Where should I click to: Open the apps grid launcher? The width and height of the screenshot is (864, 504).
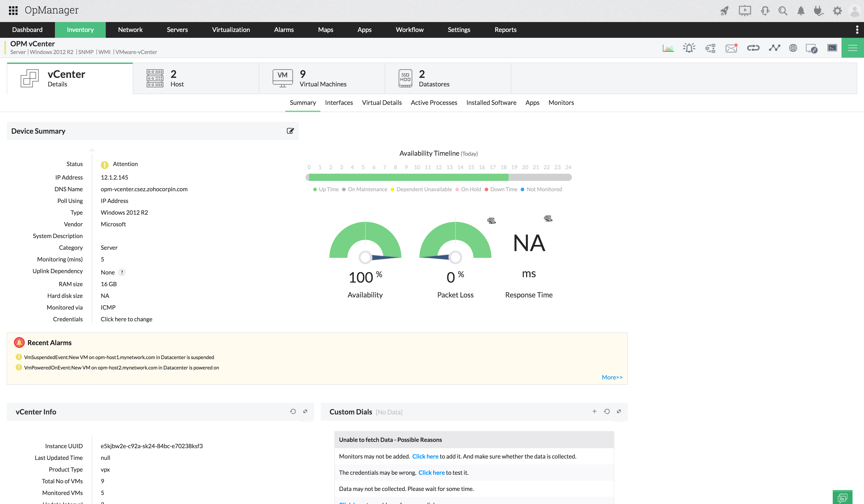coord(13,11)
